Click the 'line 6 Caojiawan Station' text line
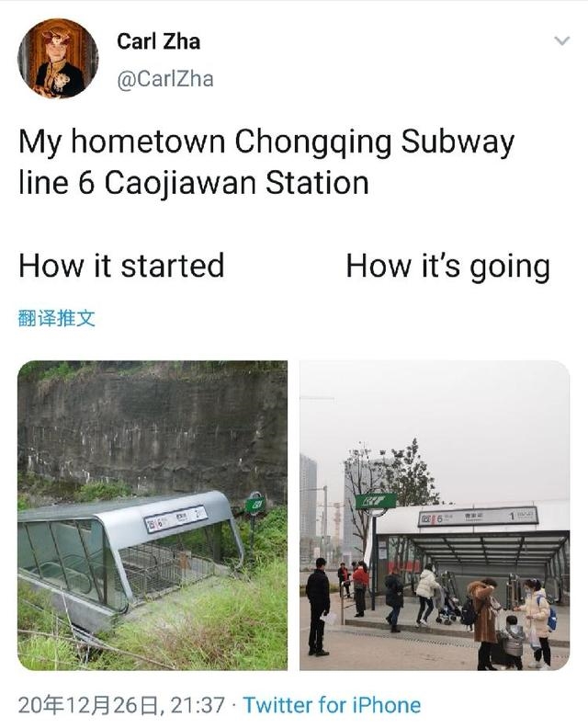The image size is (588, 728). point(194,183)
